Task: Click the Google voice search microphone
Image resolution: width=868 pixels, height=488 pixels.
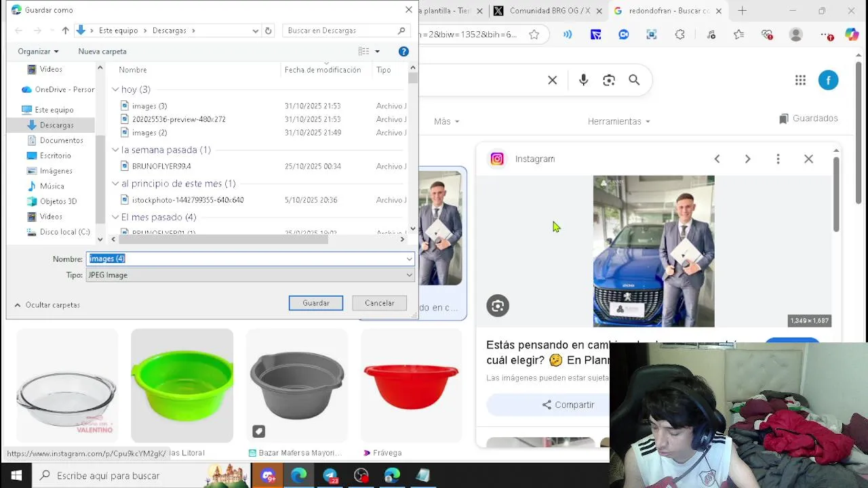Action: click(583, 80)
